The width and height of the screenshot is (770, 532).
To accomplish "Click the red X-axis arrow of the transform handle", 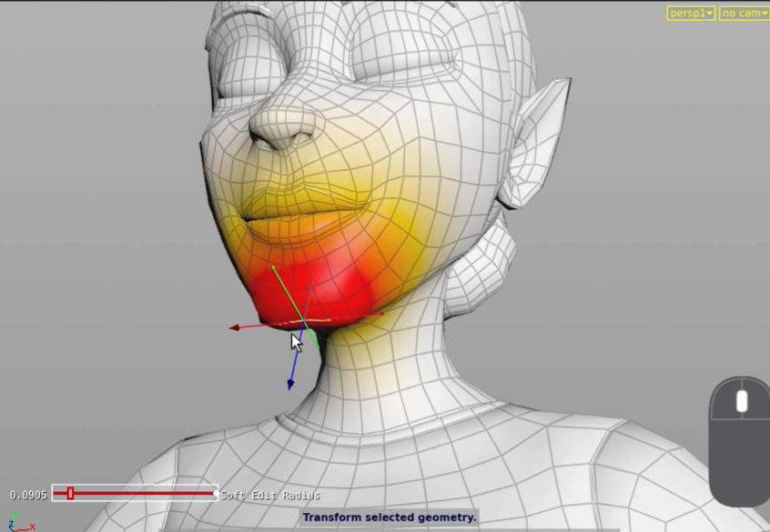I will [235, 327].
